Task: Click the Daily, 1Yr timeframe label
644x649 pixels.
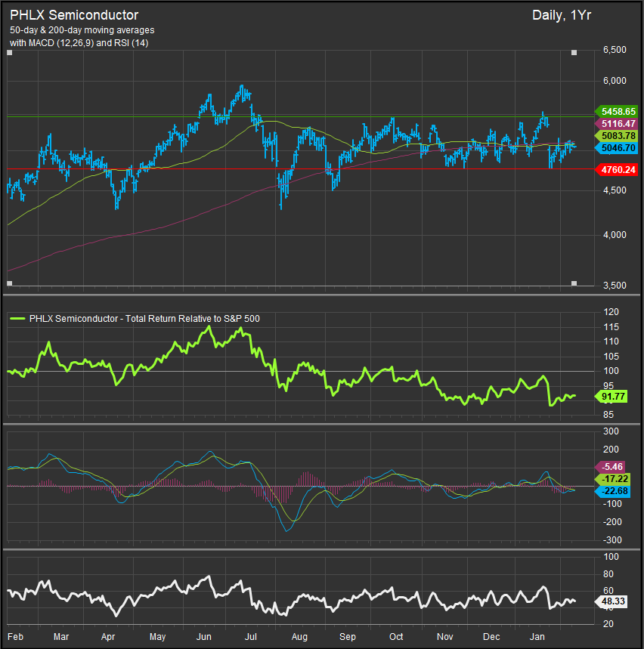Action: pos(561,15)
